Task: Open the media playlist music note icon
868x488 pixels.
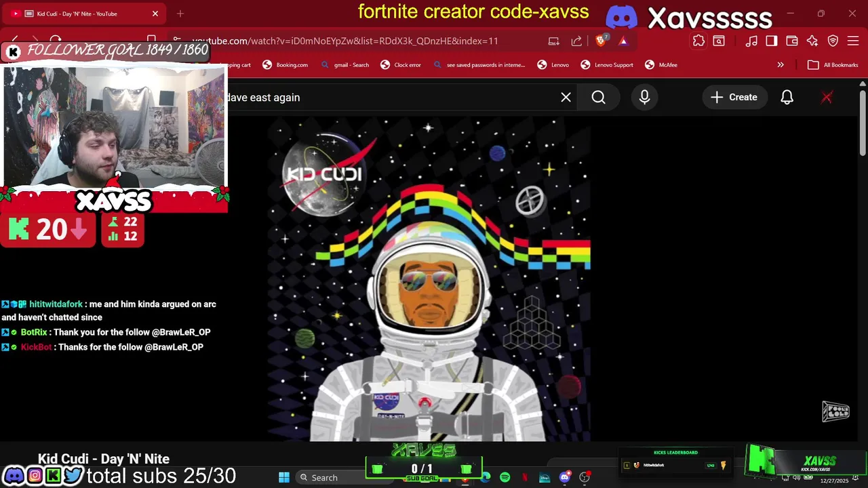Action: click(x=751, y=41)
